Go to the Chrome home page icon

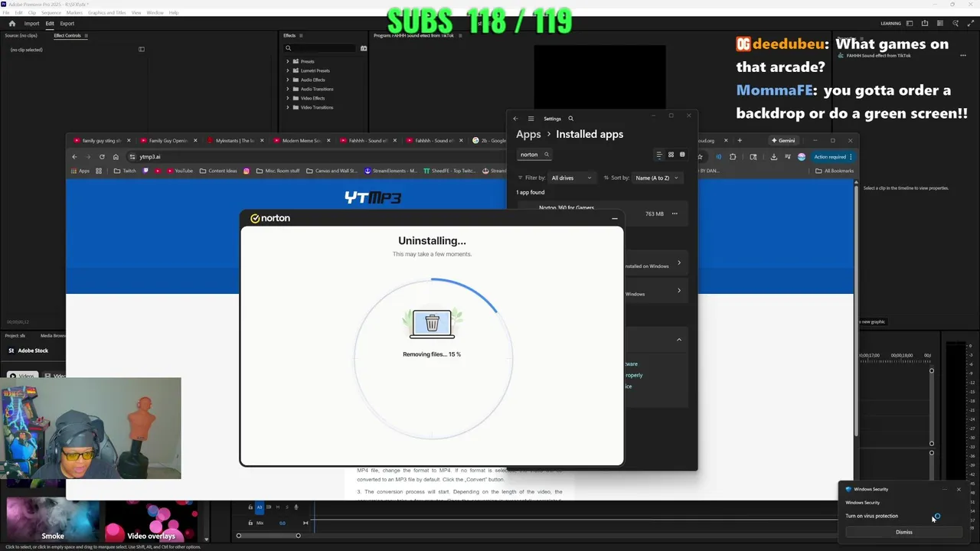click(116, 157)
